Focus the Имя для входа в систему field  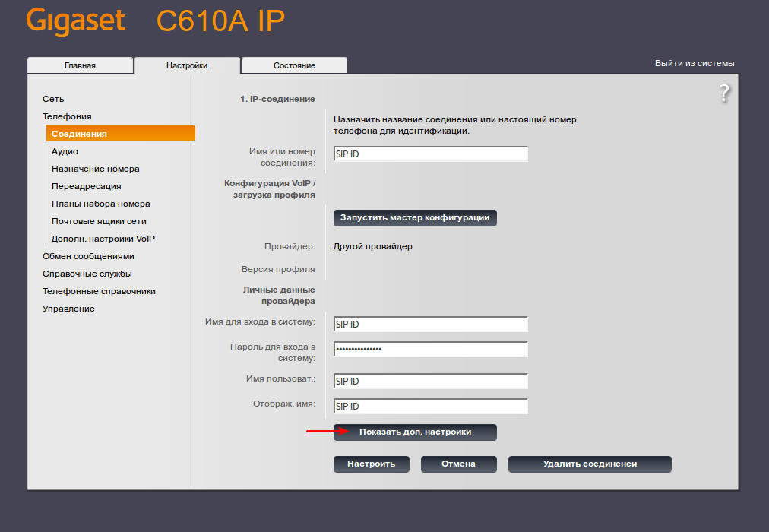coord(431,324)
